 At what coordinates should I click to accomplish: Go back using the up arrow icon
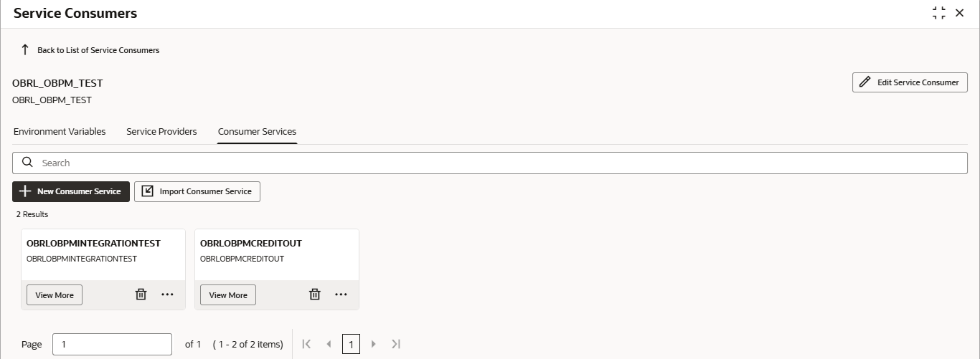tap(25, 50)
